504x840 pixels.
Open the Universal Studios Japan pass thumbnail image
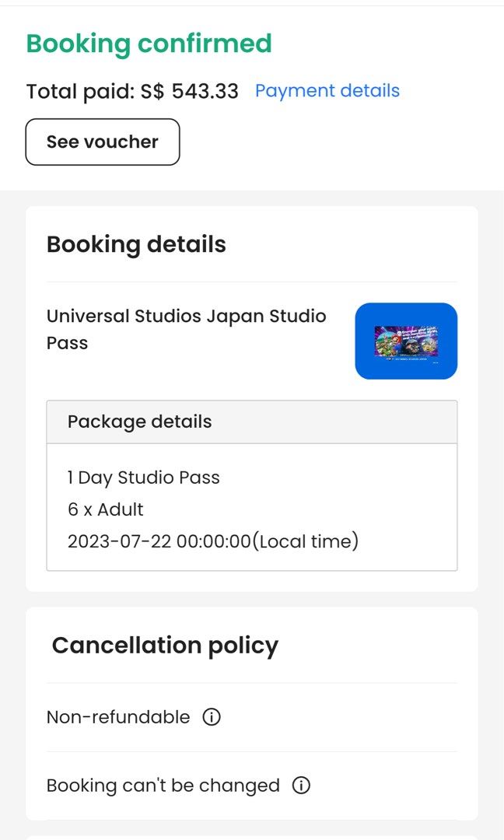[406, 341]
